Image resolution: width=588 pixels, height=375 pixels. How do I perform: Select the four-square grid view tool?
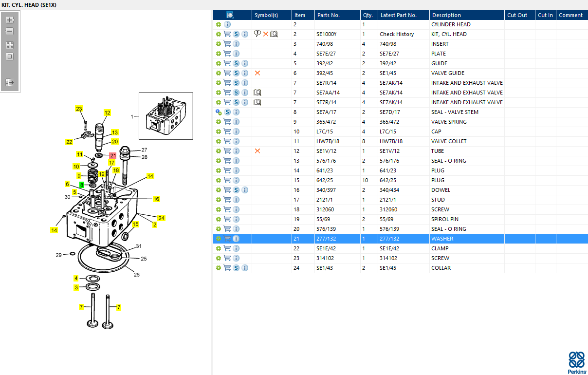point(10,45)
